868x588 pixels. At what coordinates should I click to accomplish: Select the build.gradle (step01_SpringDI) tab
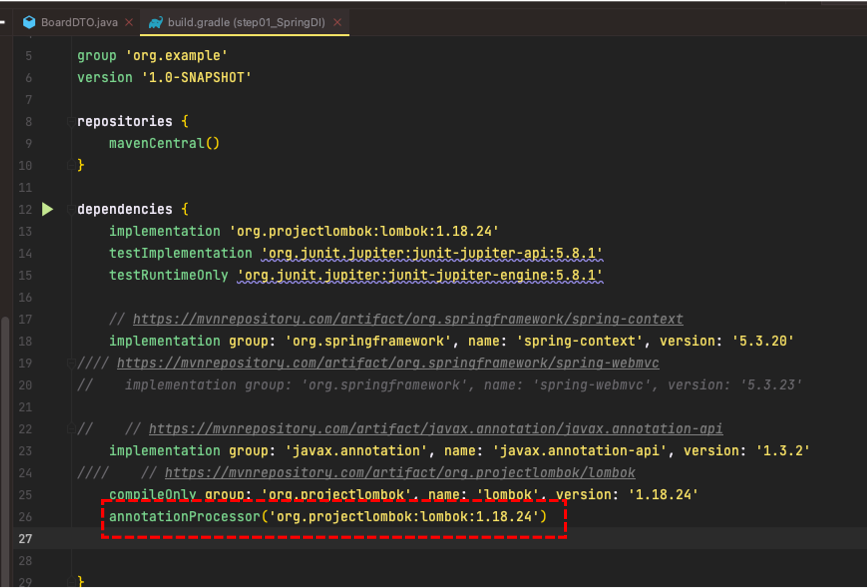(x=246, y=23)
